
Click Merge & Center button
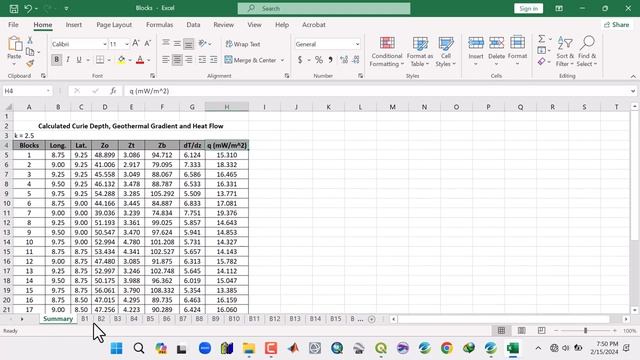click(x=251, y=60)
